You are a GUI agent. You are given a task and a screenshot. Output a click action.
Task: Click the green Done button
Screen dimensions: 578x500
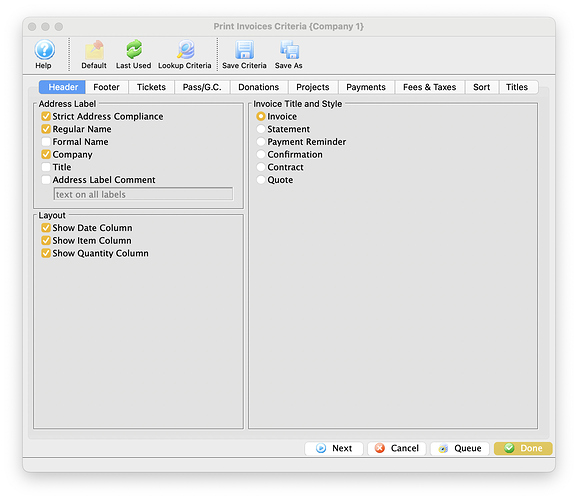point(523,448)
